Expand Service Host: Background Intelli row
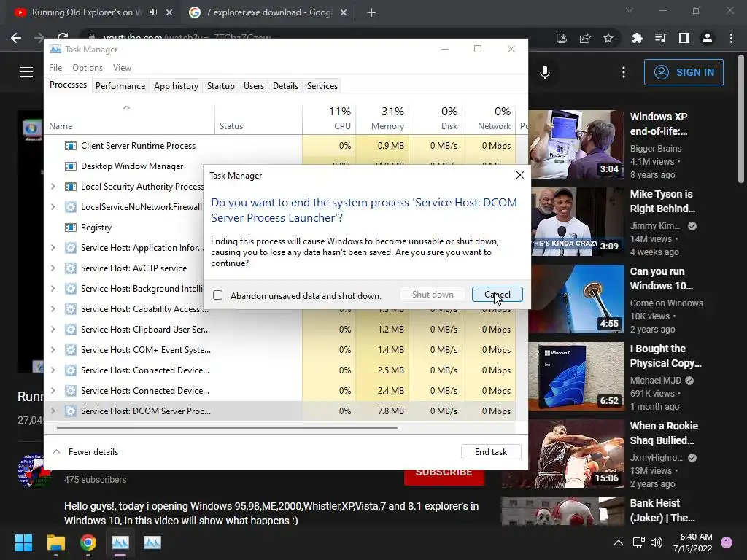The width and height of the screenshot is (747, 560). pyautogui.click(x=53, y=289)
